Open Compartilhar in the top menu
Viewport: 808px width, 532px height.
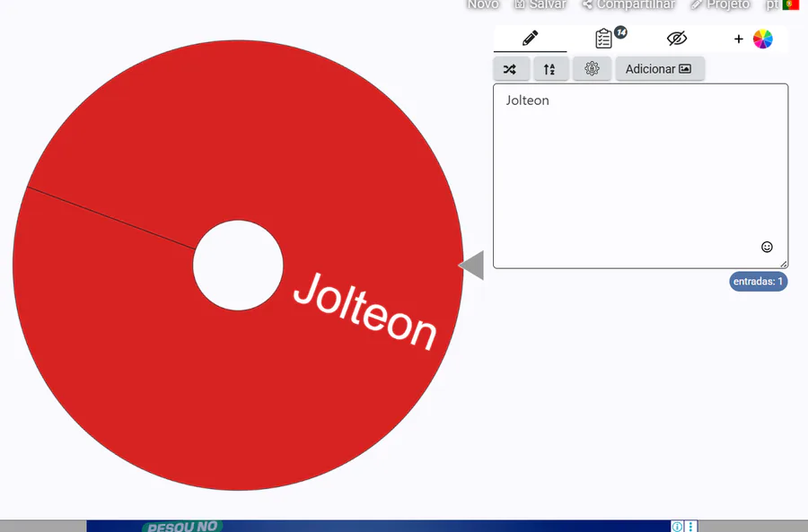click(x=628, y=4)
